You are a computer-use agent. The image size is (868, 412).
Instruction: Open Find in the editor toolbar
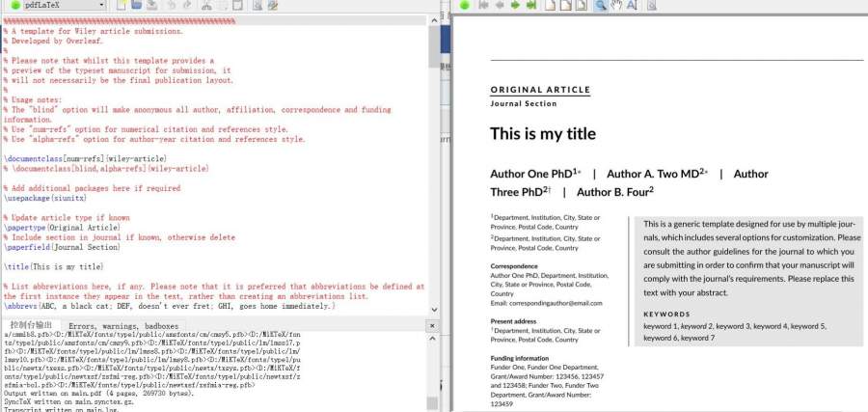(x=258, y=6)
